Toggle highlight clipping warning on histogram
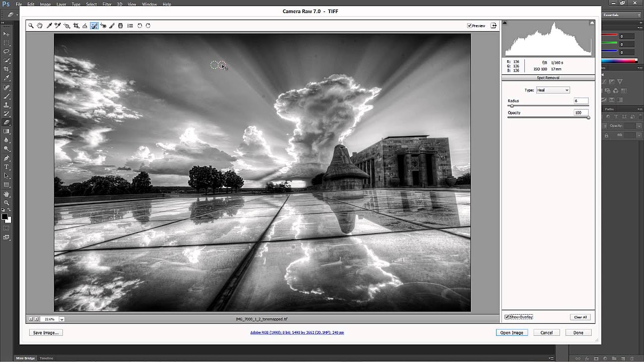The image size is (644, 362). click(592, 23)
